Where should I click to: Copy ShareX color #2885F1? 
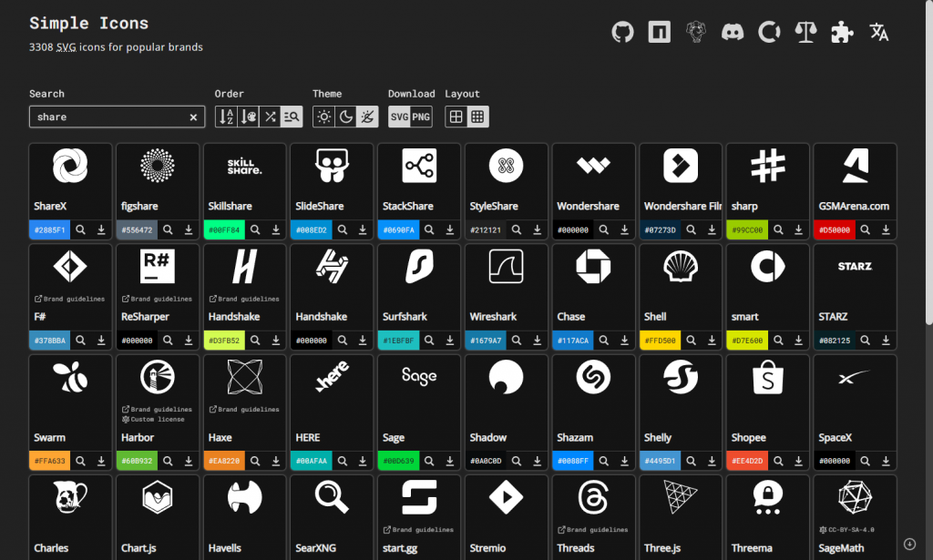pyautogui.click(x=50, y=230)
